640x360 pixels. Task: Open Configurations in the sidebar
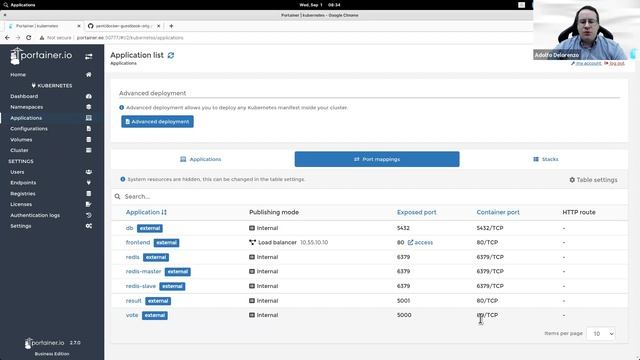(x=29, y=129)
